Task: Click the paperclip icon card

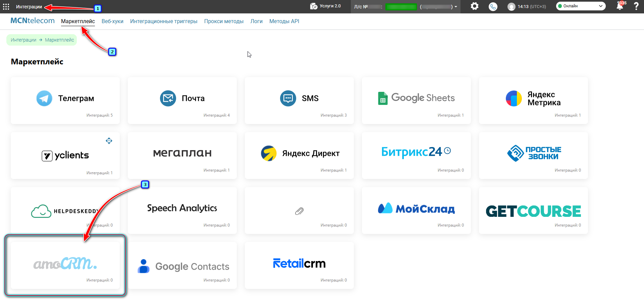Action: pyautogui.click(x=299, y=211)
